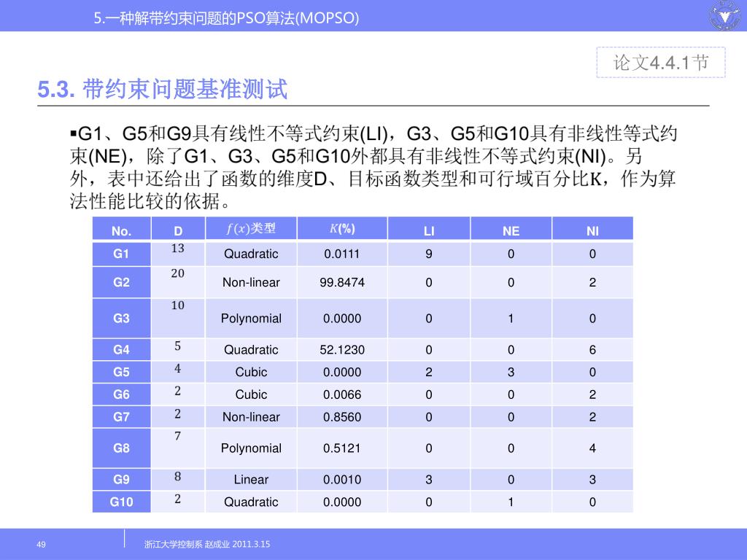Image resolution: width=747 pixels, height=560 pixels.
Task: Click the 'G2' row label
Action: (x=121, y=282)
